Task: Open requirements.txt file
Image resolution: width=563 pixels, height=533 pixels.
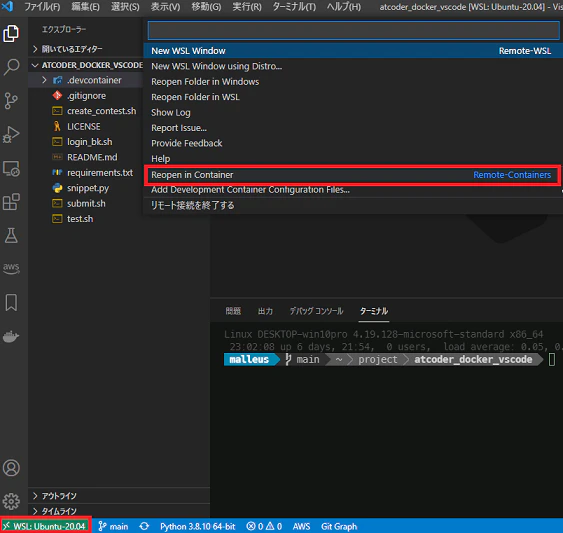Action: click(x=86, y=173)
